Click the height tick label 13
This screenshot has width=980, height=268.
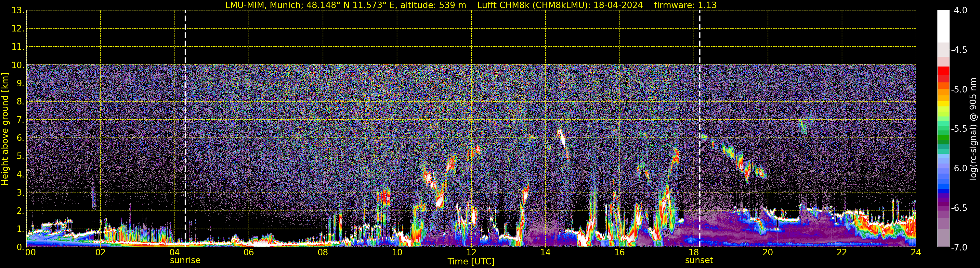[18, 11]
